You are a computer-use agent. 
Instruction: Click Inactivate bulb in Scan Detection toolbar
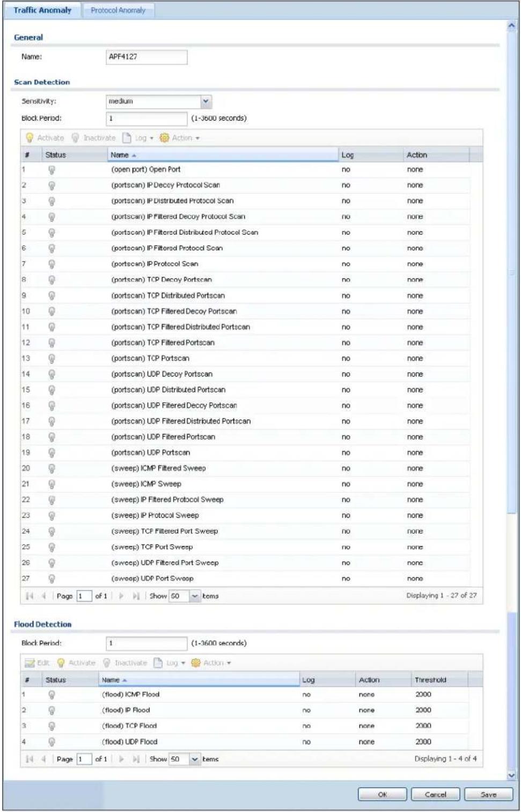76,138
